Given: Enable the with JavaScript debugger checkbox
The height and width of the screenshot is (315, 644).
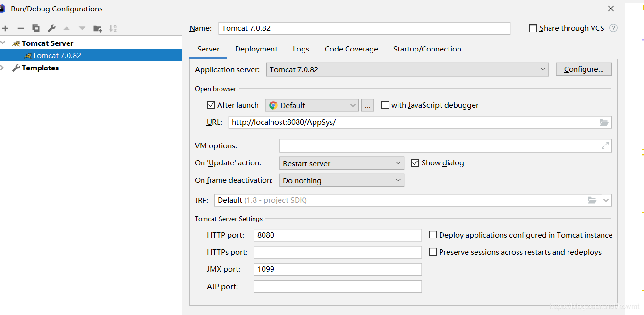Looking at the screenshot, I should pos(385,105).
